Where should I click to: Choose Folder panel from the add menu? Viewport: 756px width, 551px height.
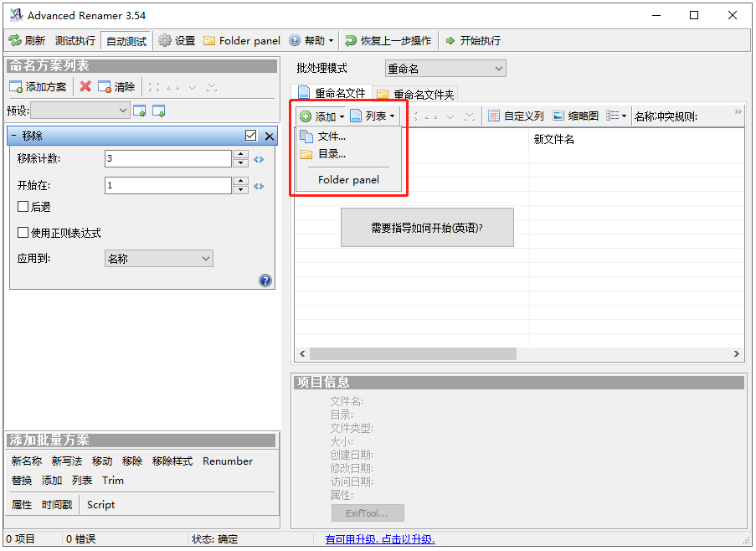348,180
